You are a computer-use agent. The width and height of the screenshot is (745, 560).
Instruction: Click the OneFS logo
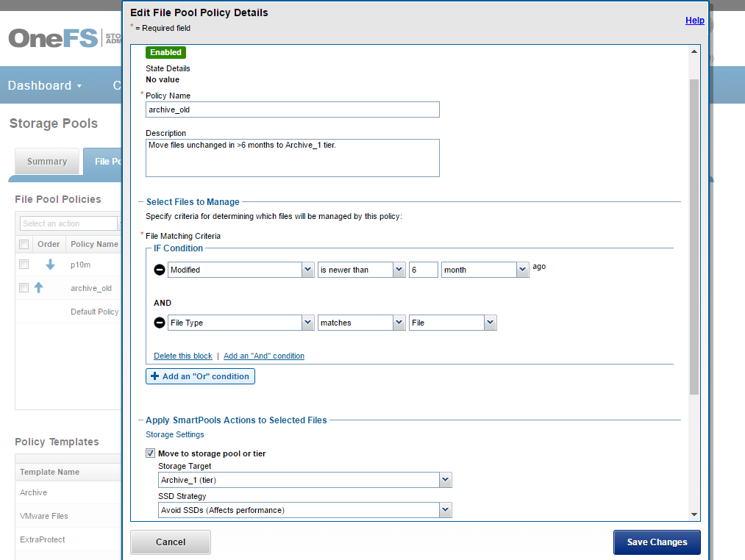click(x=51, y=37)
